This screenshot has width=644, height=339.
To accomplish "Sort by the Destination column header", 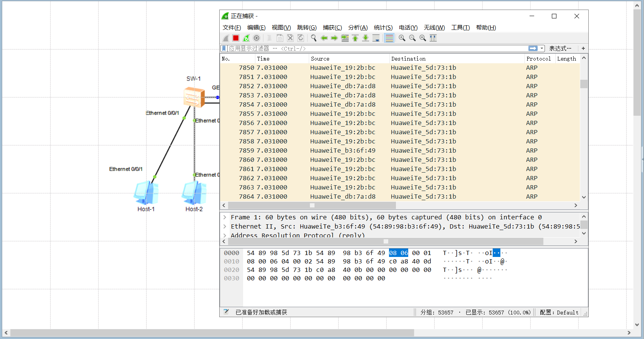I will (457, 59).
